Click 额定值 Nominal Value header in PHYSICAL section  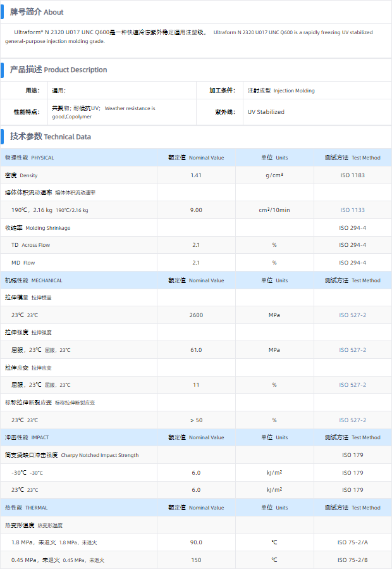click(x=196, y=158)
